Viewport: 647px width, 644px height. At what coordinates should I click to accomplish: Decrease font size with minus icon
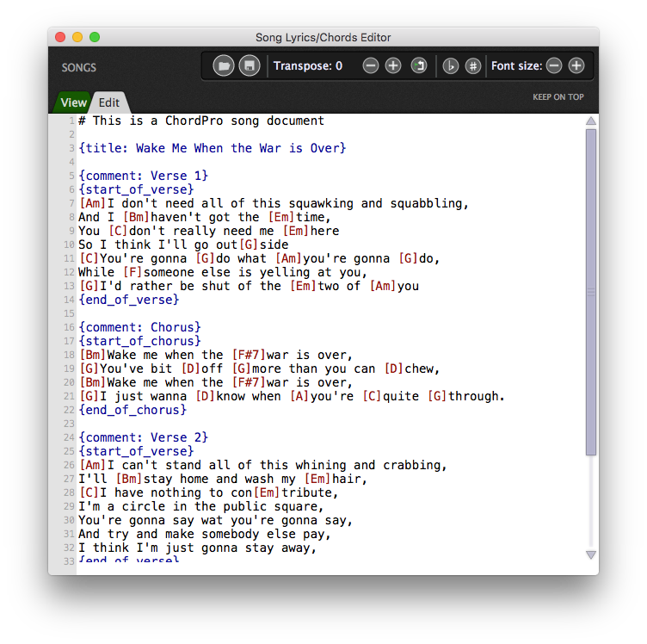(554, 65)
